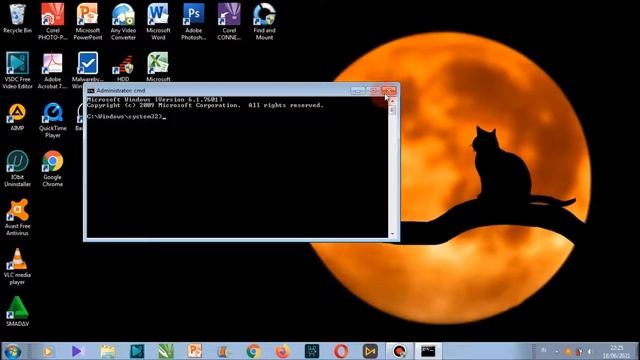Open PowerPoint from the taskbar
This screenshot has width=640, height=360.
click(x=195, y=351)
